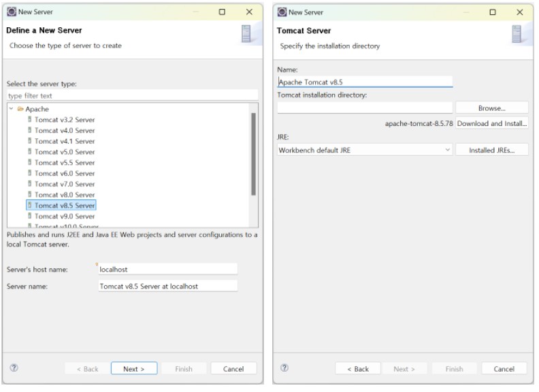The width and height of the screenshot is (539, 392).
Task: Click Download and Install button
Action: tap(492, 123)
